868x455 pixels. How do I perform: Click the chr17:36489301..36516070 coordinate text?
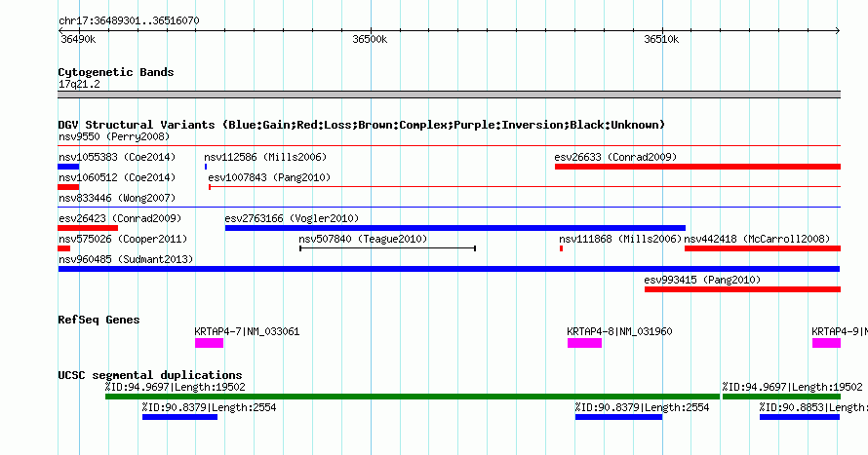pos(129,21)
